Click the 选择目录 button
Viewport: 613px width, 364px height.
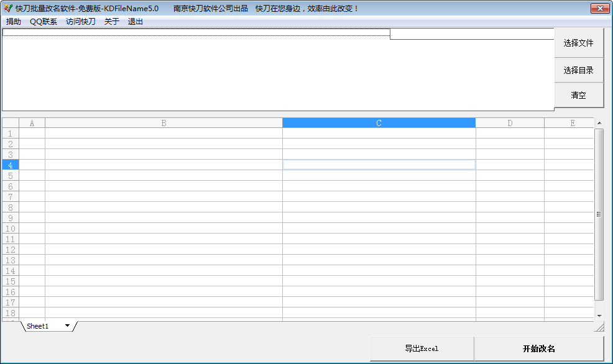coord(579,70)
